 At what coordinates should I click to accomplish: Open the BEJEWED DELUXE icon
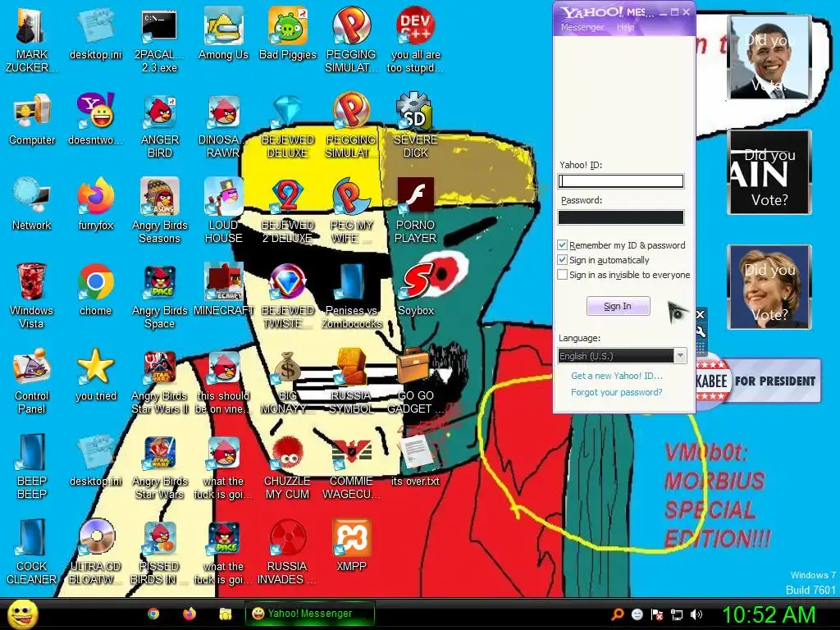point(288,126)
